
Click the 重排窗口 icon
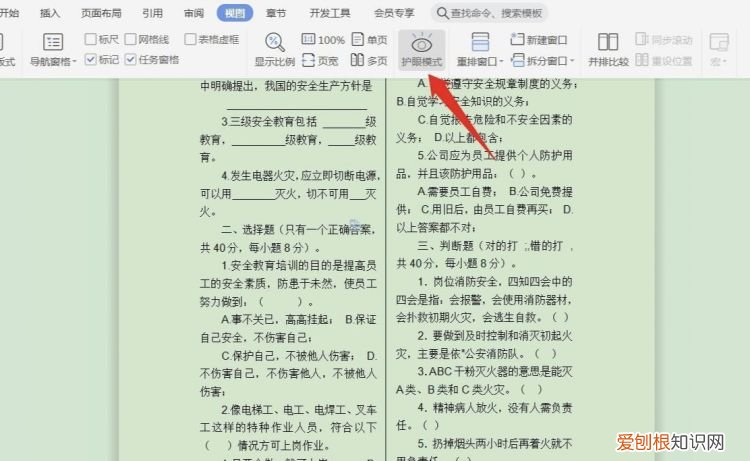[x=480, y=42]
